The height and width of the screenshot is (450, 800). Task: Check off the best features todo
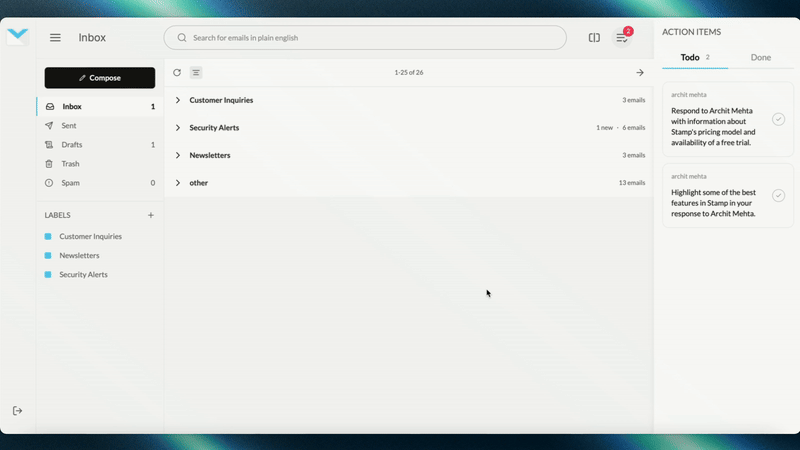tap(750, 195)
